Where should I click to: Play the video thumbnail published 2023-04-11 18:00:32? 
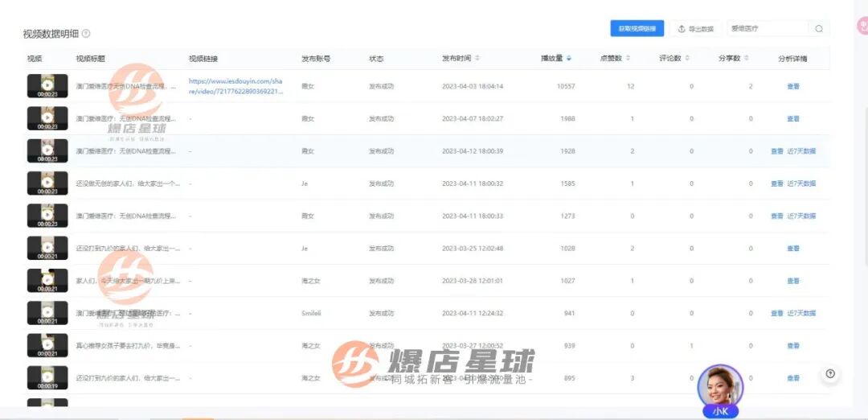coord(47,183)
